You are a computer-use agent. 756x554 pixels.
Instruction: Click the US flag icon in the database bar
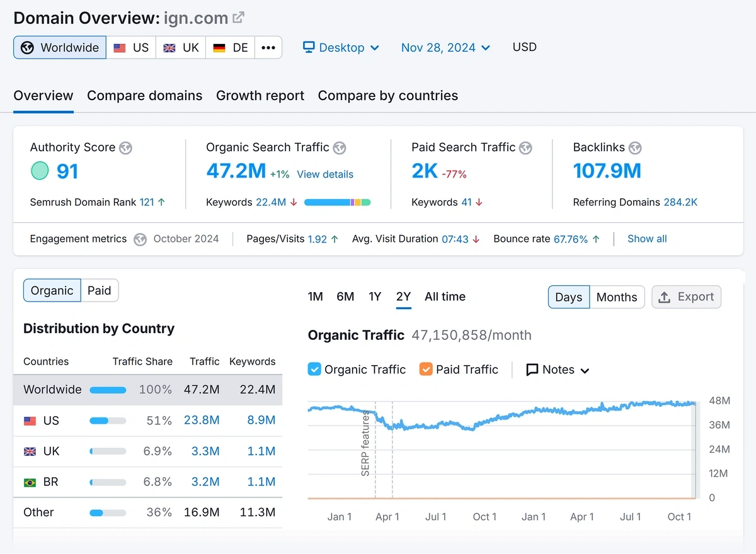click(x=119, y=48)
